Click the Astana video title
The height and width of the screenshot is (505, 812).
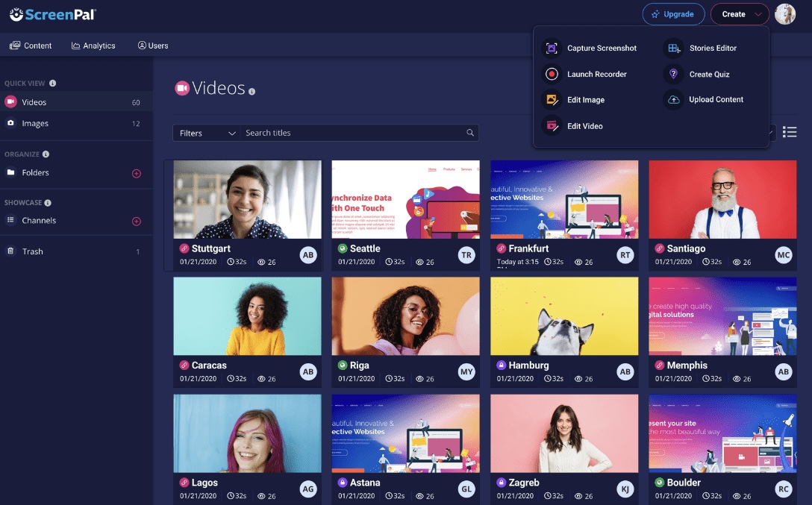(365, 482)
